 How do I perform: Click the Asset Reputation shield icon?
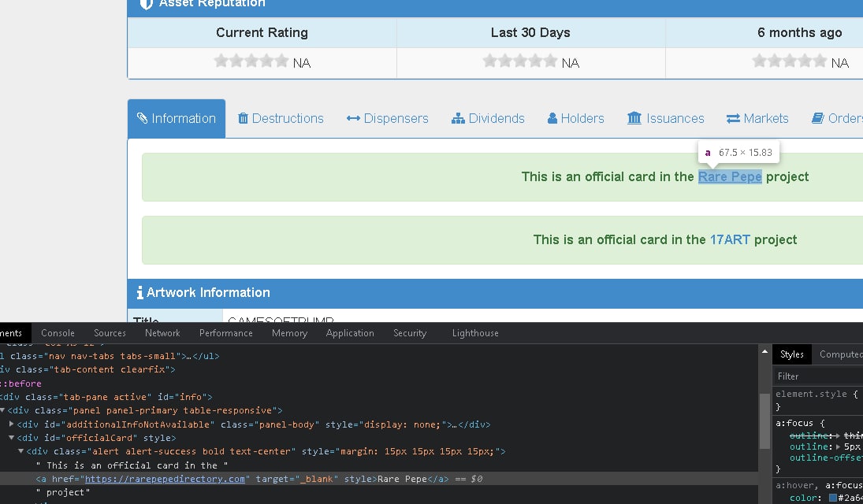[x=146, y=4]
